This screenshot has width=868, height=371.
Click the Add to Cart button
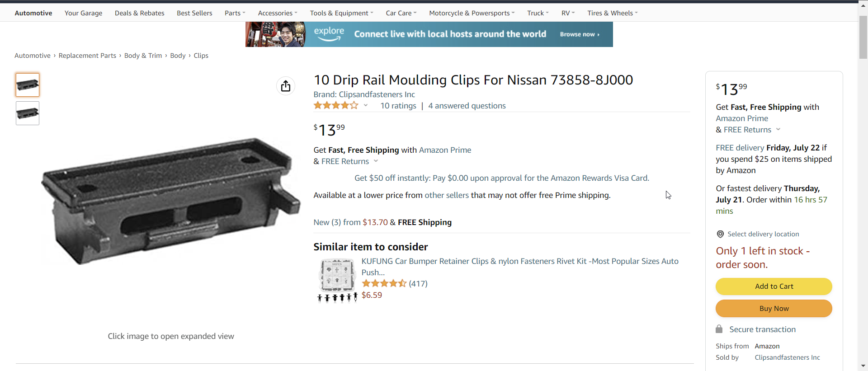click(x=774, y=286)
